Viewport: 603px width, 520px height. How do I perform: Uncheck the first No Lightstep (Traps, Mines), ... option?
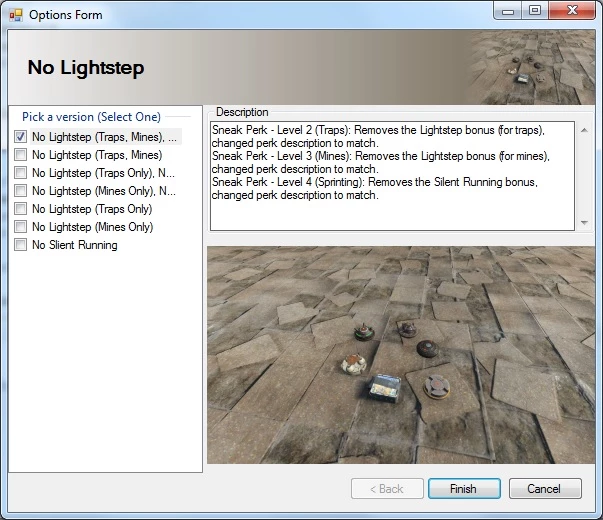[x=20, y=137]
